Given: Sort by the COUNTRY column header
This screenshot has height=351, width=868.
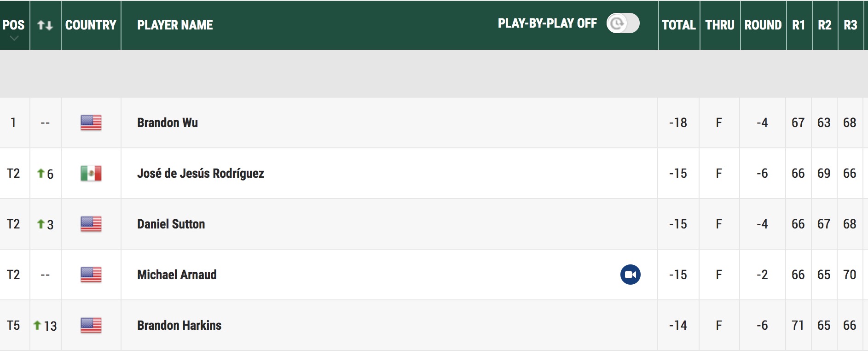Looking at the screenshot, I should pos(91,25).
